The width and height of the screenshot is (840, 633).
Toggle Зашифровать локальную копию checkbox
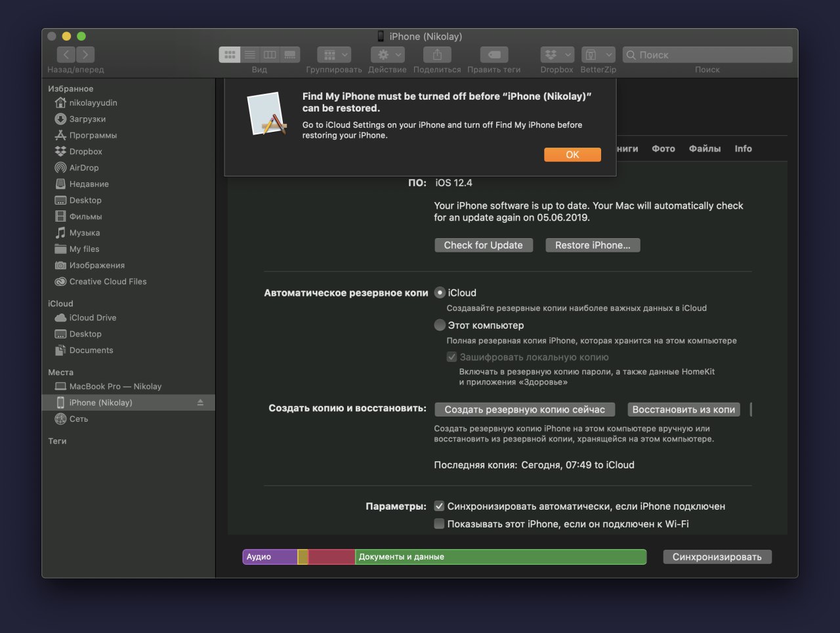click(451, 357)
